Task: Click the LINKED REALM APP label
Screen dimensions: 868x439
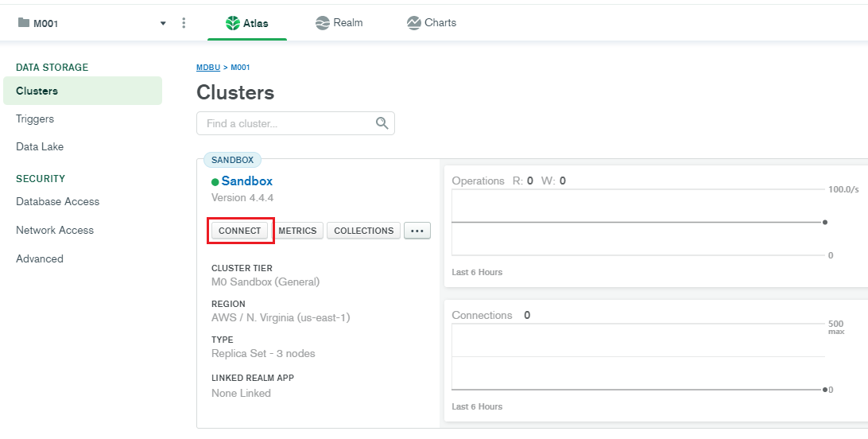Action: [x=253, y=378]
